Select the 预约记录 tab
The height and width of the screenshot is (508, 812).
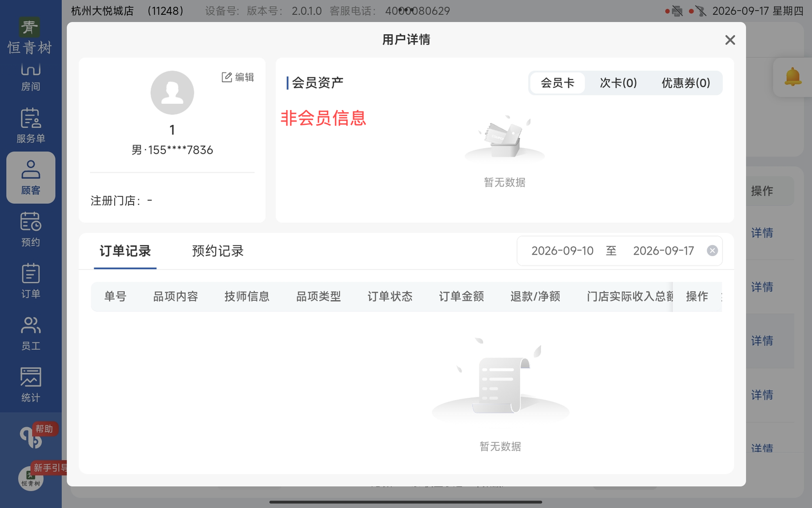[218, 251]
